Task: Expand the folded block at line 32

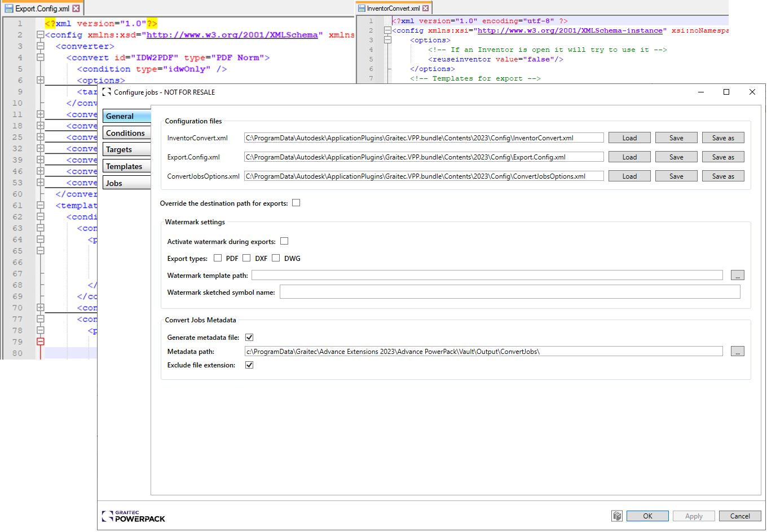Action: [41, 148]
